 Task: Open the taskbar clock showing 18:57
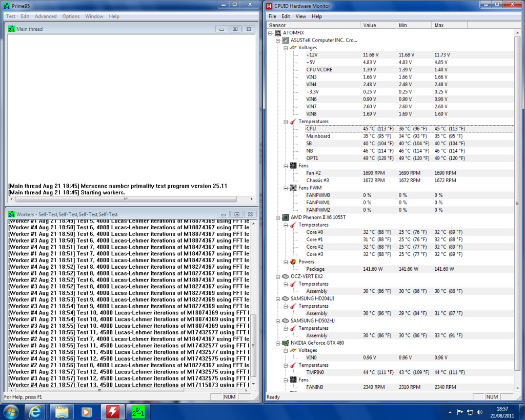point(502,412)
